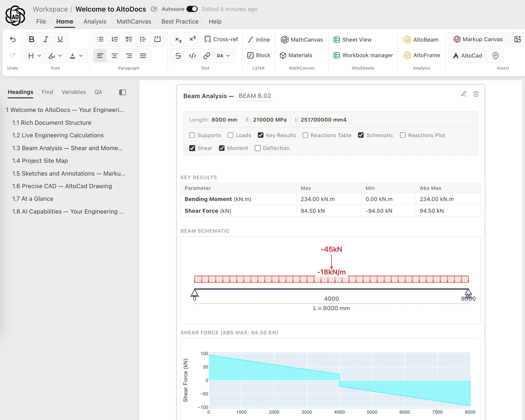Viewport: 525px width, 420px height.
Task: Center align the paragraph
Action: coord(115,56)
